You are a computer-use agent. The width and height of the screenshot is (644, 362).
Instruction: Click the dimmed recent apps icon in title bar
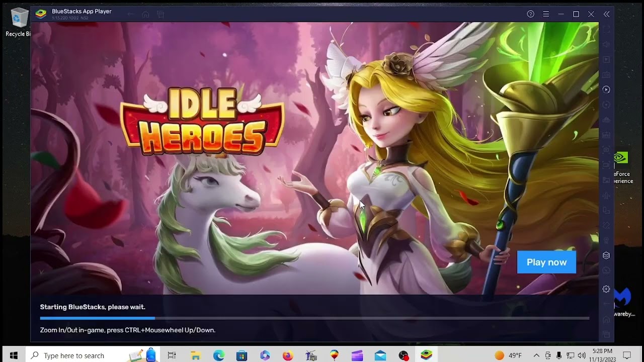coord(160,14)
